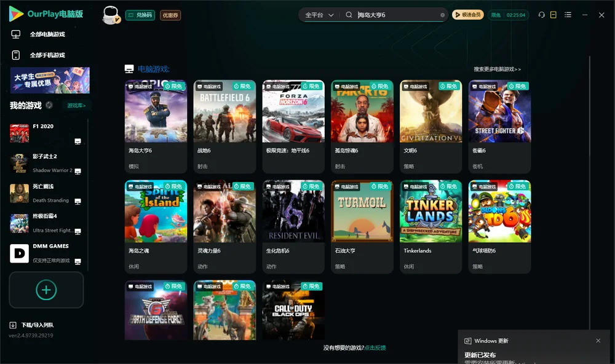Click the search field containing 海岛大亨6
This screenshot has height=364, width=615.
click(397, 15)
